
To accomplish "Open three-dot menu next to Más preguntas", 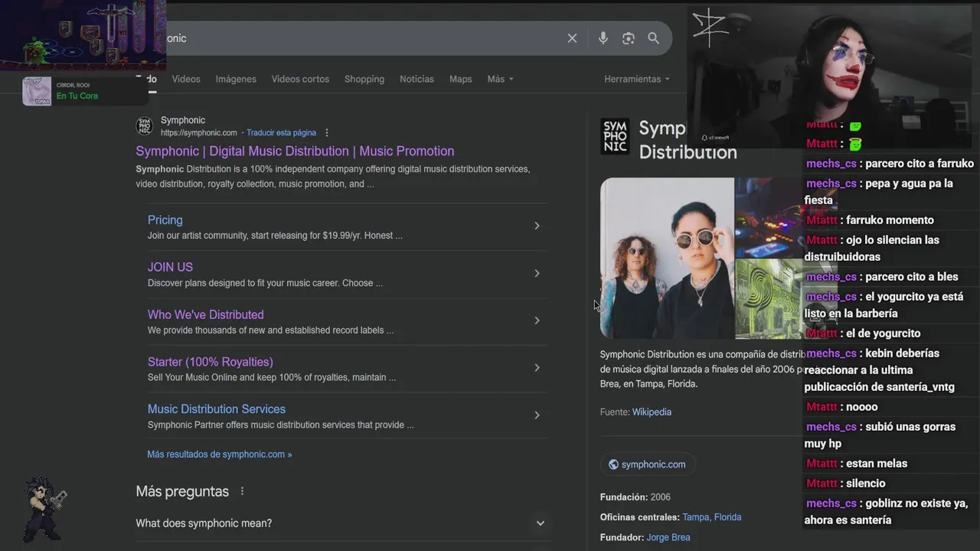I will click(243, 491).
